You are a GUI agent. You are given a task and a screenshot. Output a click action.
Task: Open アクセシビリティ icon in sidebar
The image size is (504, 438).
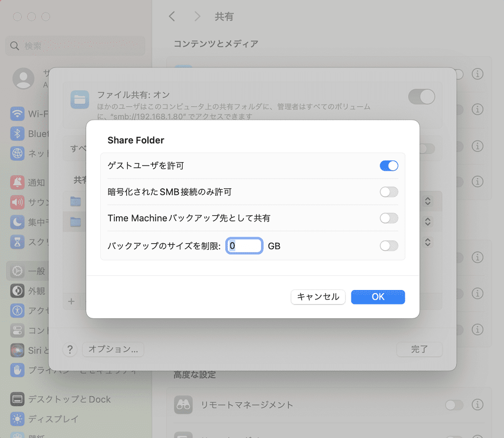click(17, 311)
